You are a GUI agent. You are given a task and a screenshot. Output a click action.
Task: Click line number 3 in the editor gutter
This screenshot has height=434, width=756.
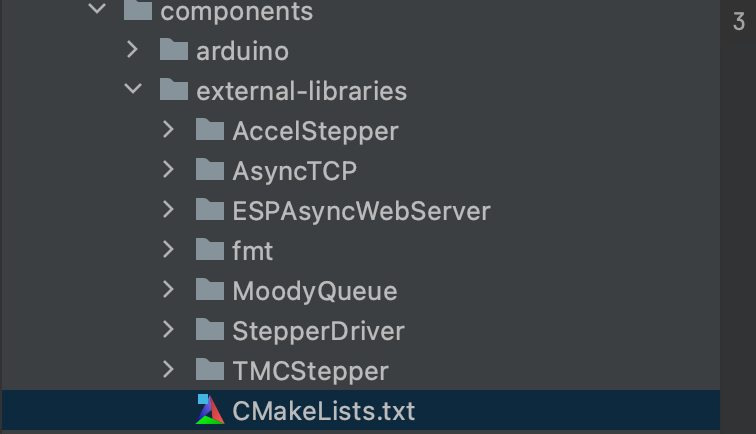point(739,22)
